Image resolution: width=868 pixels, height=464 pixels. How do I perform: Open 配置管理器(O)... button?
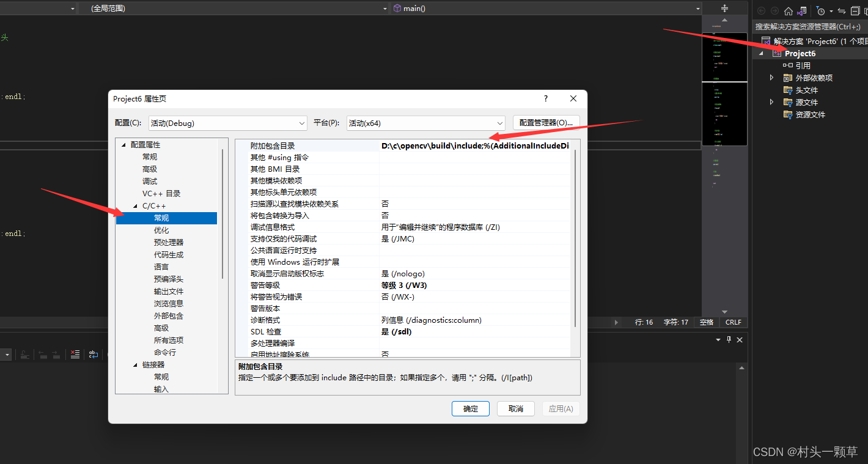tap(546, 122)
